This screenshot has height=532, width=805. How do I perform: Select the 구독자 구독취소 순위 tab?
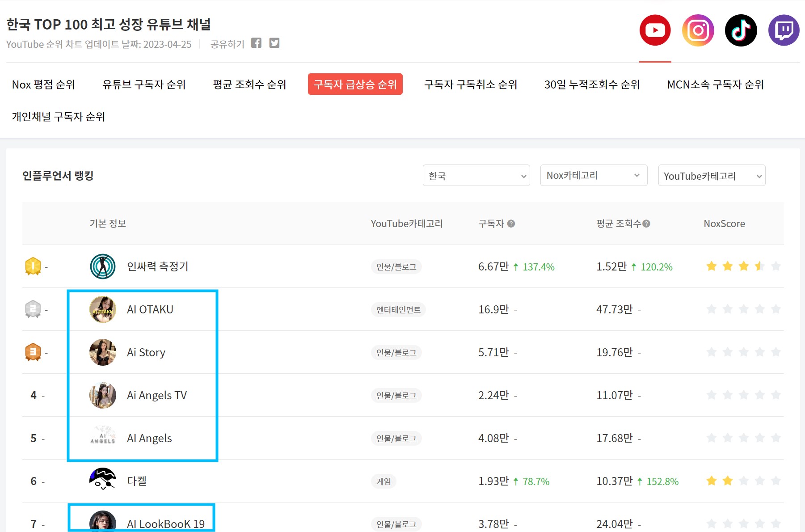(471, 84)
